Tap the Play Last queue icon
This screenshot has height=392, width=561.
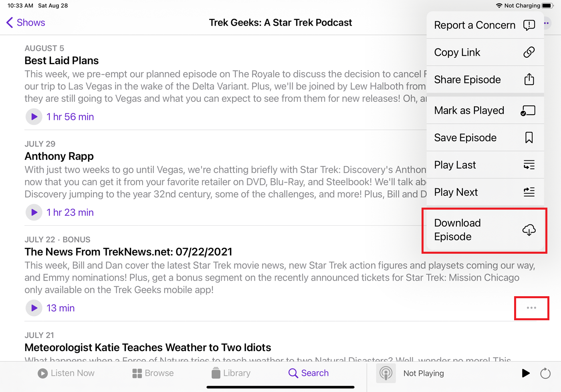[529, 165]
